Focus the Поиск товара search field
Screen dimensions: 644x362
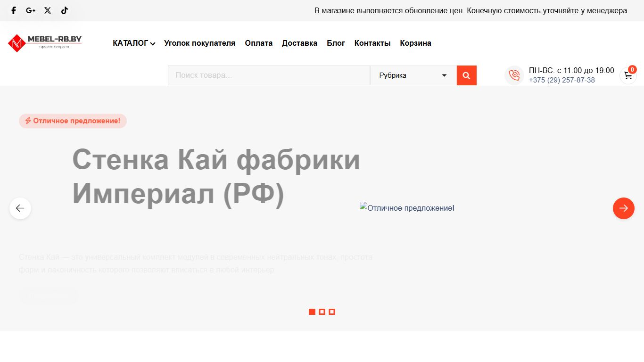[x=269, y=75]
